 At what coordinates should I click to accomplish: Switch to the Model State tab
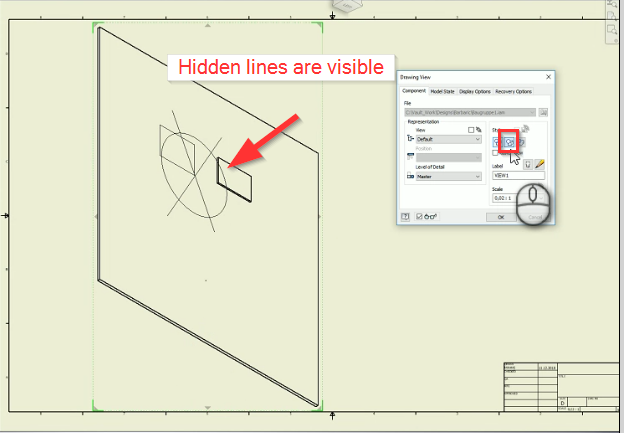click(x=442, y=92)
